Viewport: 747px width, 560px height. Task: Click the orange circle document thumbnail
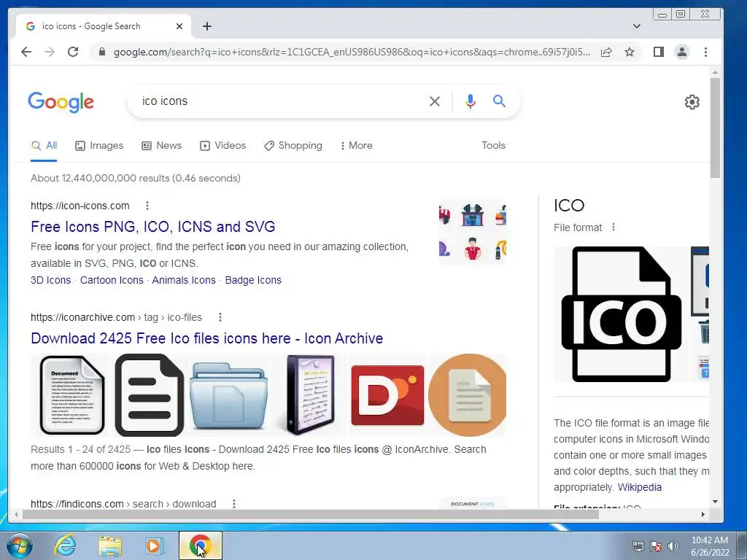tap(468, 394)
